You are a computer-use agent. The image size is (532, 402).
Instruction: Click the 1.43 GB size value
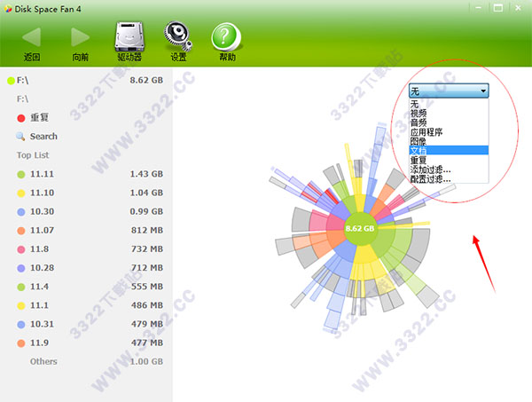pyautogui.click(x=146, y=174)
